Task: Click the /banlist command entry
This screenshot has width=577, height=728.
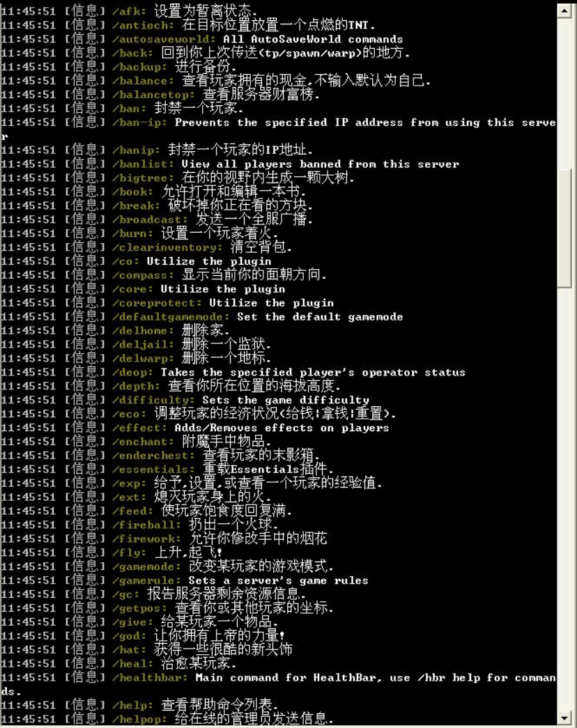Action: click(x=229, y=164)
